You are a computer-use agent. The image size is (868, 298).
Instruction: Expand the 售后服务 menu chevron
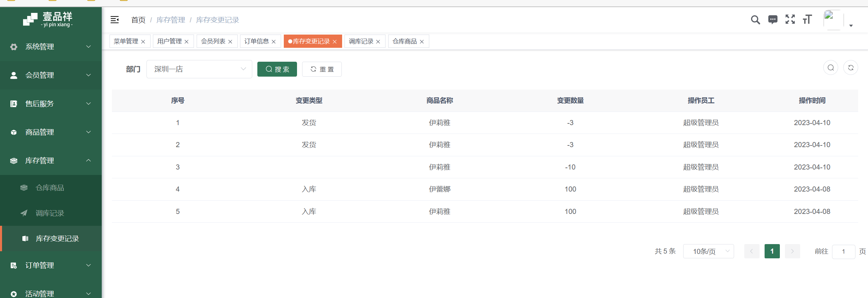tap(88, 104)
